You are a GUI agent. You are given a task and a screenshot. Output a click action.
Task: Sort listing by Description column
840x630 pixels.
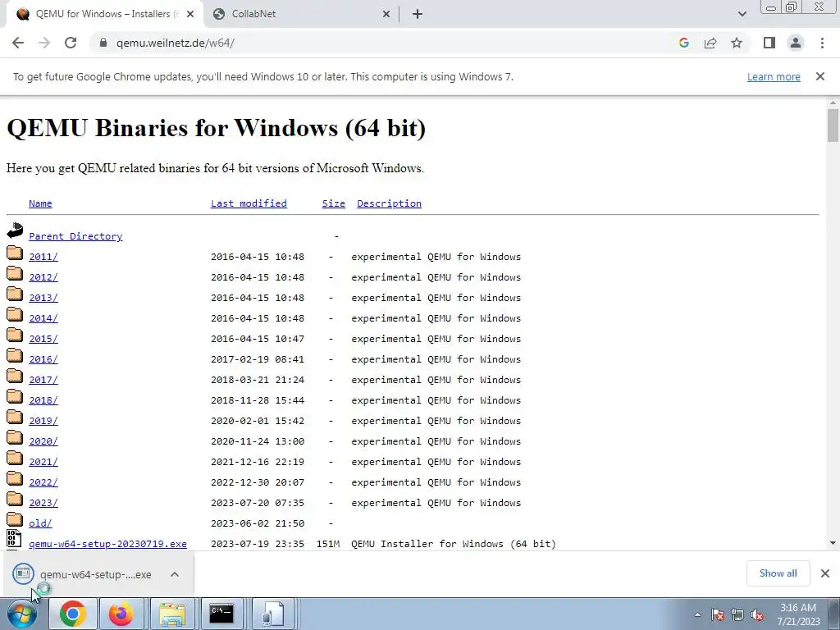point(389,203)
